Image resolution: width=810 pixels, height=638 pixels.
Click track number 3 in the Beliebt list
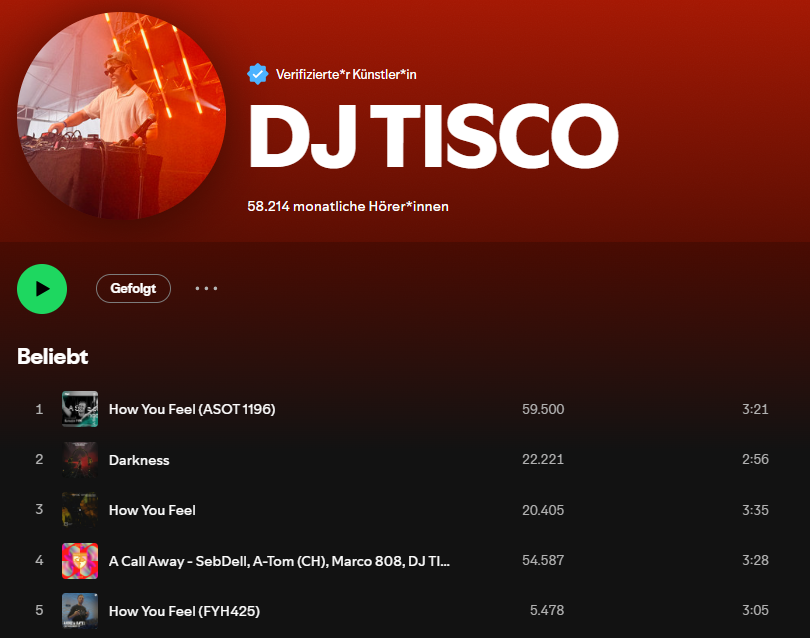point(39,509)
